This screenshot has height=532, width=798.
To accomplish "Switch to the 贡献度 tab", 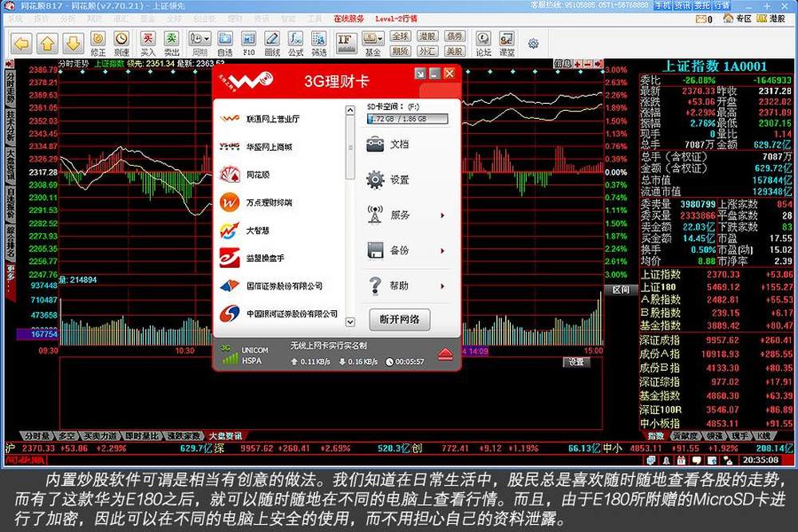I will pos(685,436).
